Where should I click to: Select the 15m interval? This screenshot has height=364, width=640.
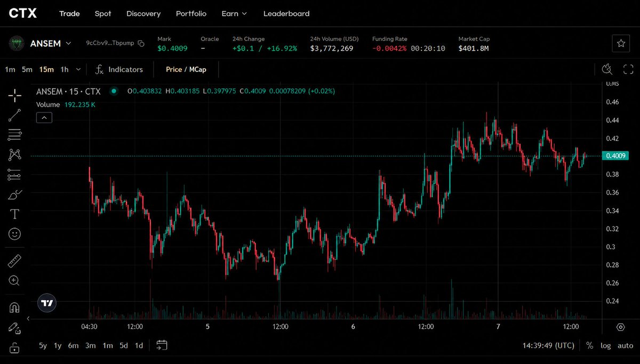(x=46, y=69)
